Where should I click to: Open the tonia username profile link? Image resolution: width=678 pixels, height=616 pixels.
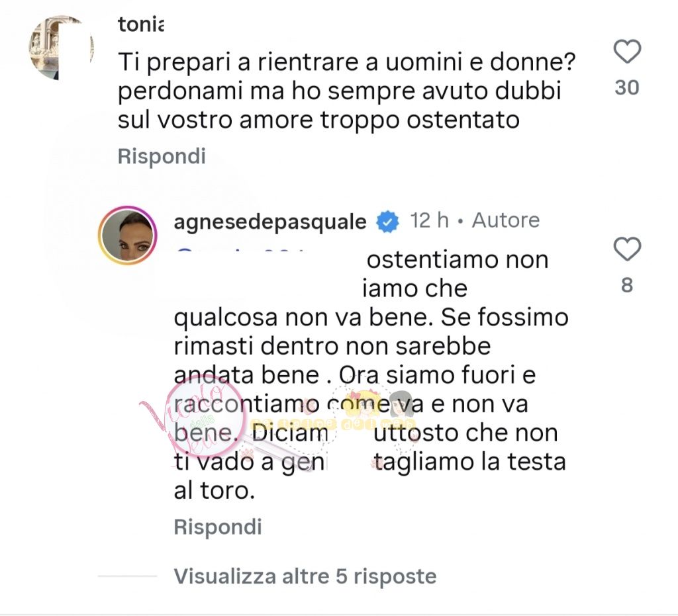coord(140,25)
